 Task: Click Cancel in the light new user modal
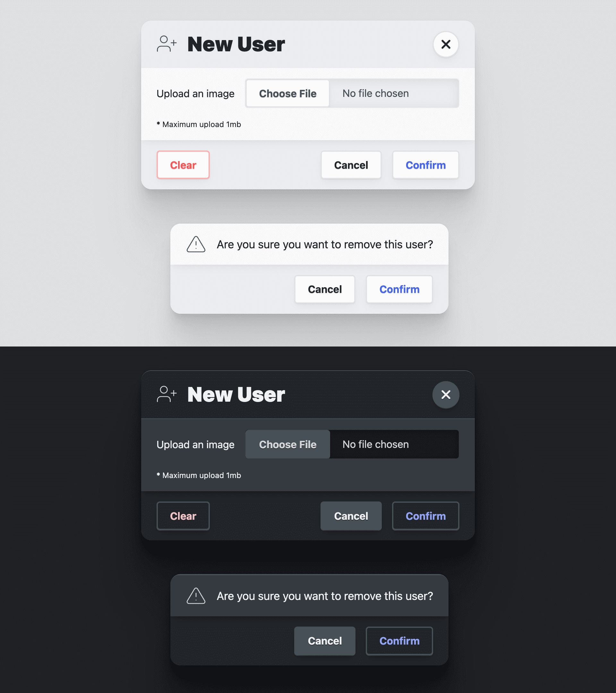coord(351,165)
